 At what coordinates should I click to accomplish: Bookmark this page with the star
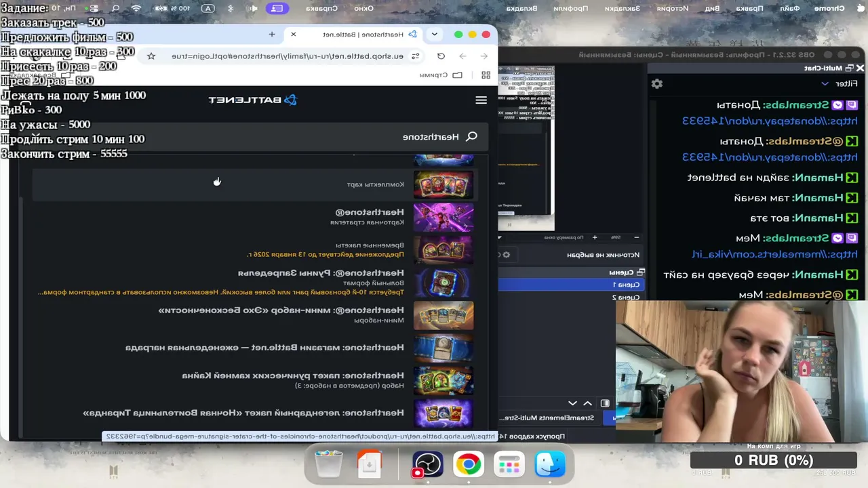coord(151,56)
